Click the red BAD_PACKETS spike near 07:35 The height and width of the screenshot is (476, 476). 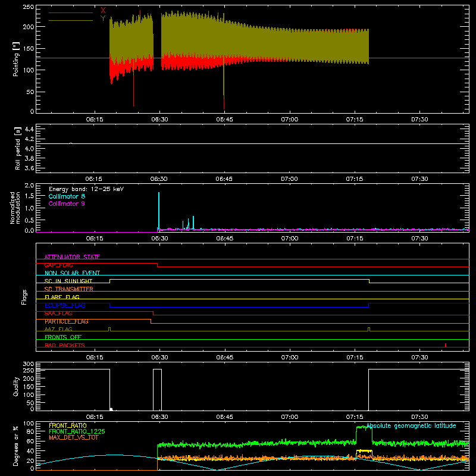pos(445,345)
